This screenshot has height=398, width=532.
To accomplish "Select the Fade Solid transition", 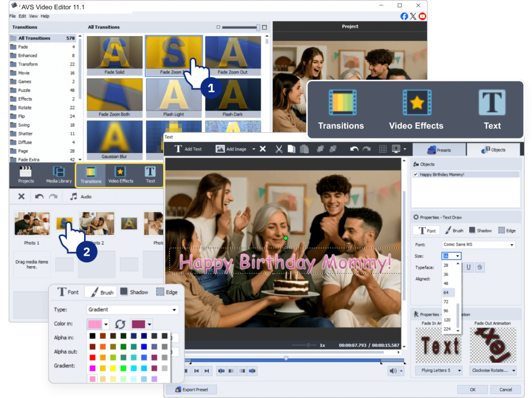I will pyautogui.click(x=115, y=56).
